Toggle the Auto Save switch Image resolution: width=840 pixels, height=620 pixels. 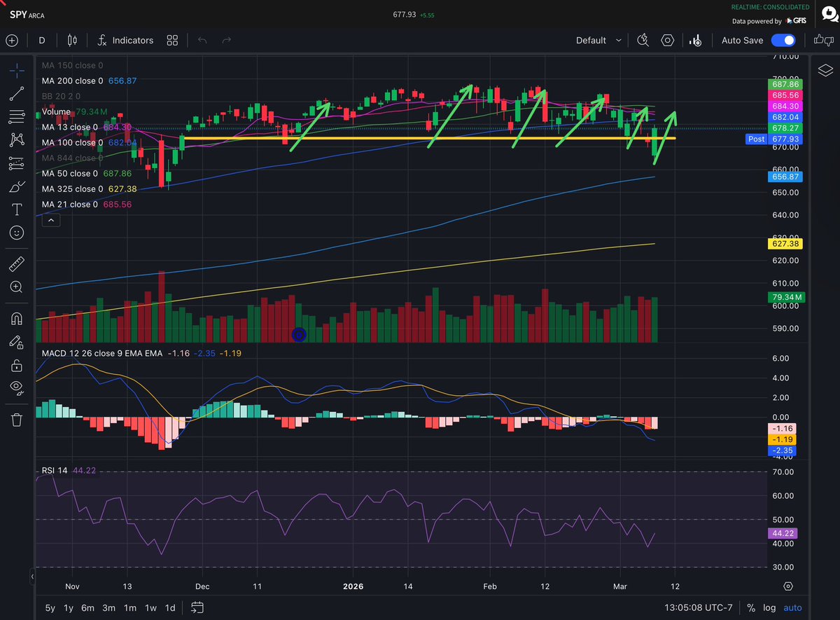[x=784, y=40]
